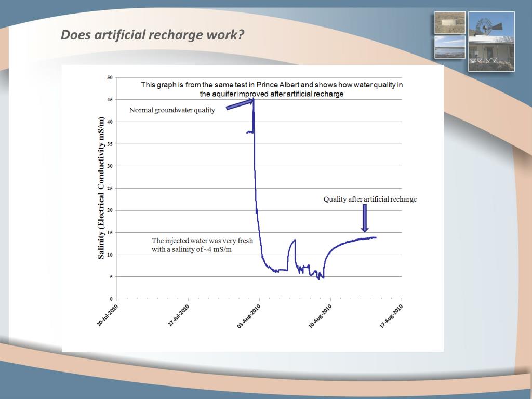Viewport: 532px width, 399px height.
Task: Click the '17-Aug-2010' date axis label
Action: 391,316
